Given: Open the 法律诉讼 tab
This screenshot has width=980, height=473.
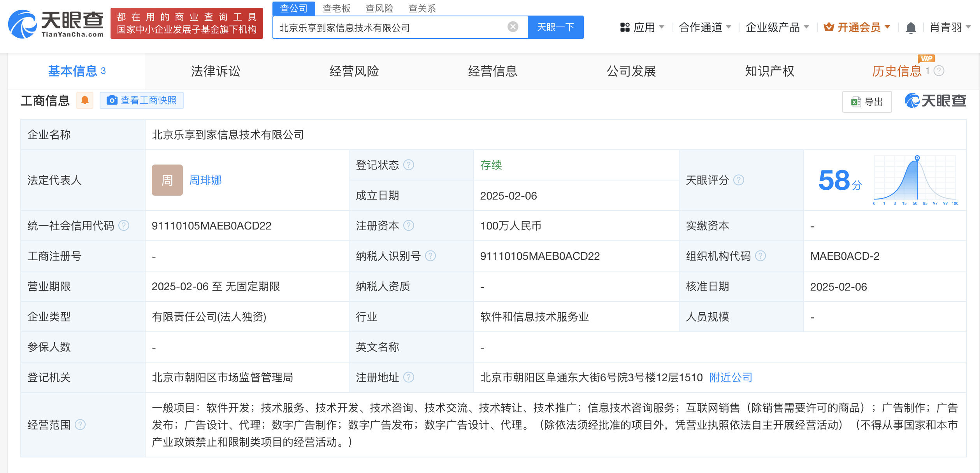Looking at the screenshot, I should tap(215, 71).
